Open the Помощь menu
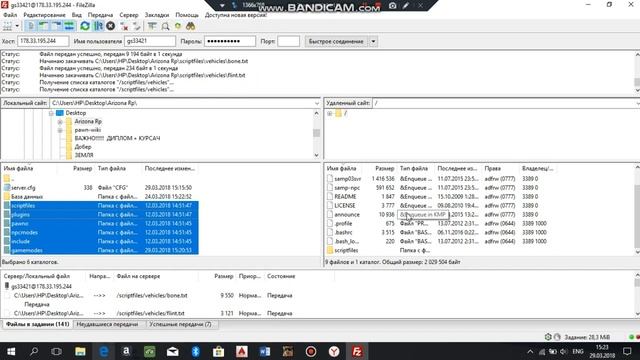 (187, 15)
